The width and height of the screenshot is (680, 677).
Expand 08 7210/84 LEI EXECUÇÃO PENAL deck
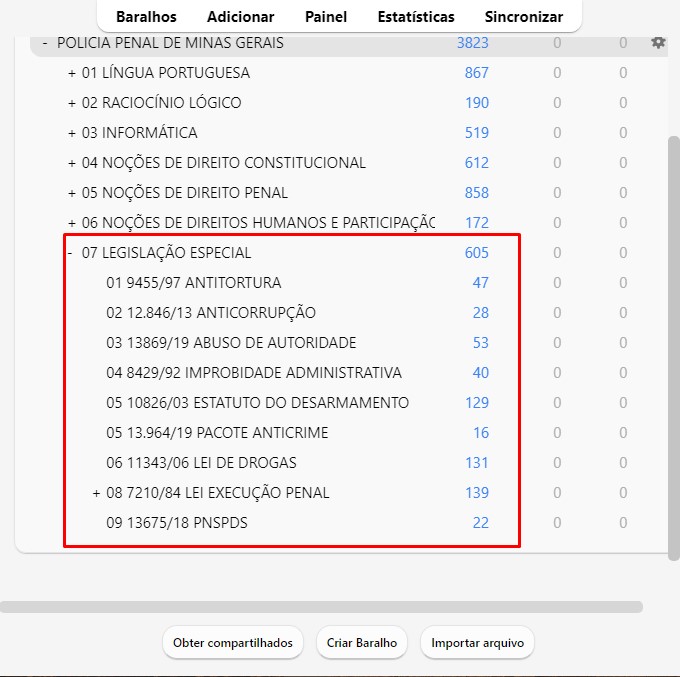pos(96,493)
